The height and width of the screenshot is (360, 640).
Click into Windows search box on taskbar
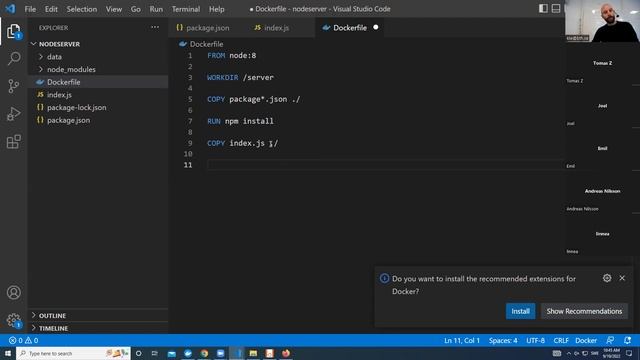click(x=73, y=353)
